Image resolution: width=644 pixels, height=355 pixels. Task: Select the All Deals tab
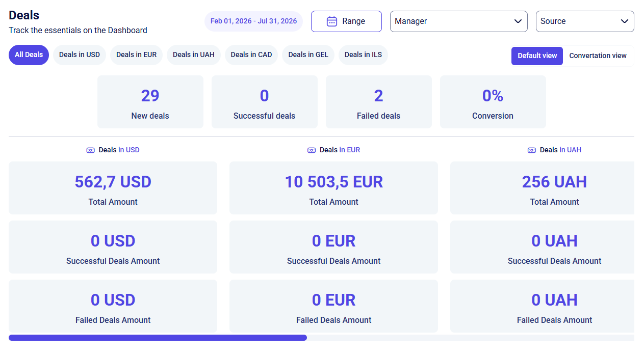(29, 55)
